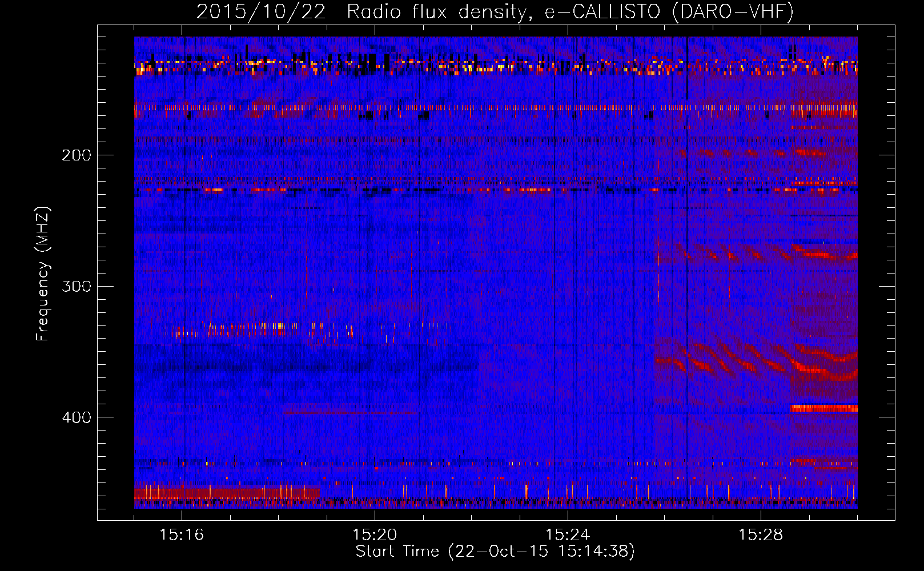The image size is (924, 571).
Task: Click the plot title "Radio flux density, e-CALLISTO (DARO-VHF)"
Action: click(x=570, y=11)
